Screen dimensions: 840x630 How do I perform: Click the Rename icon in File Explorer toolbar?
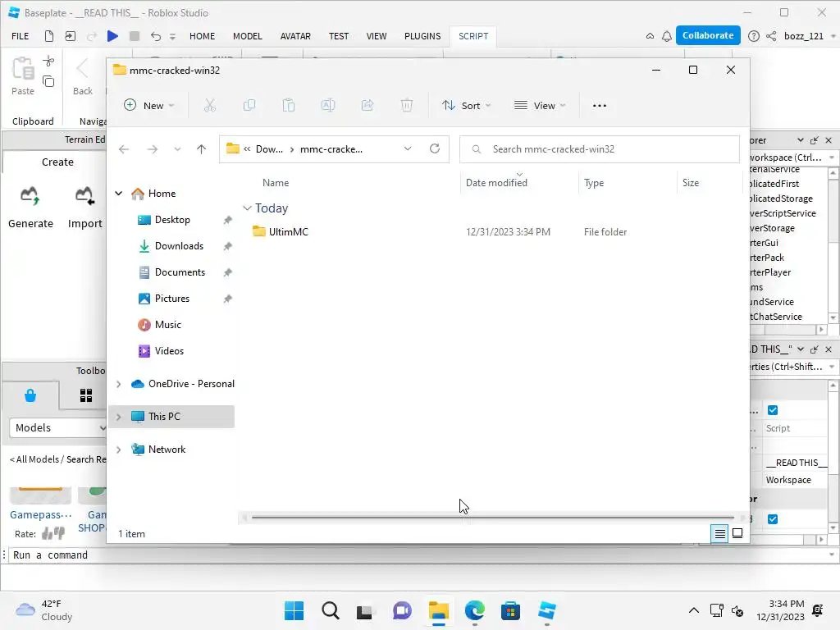328,106
